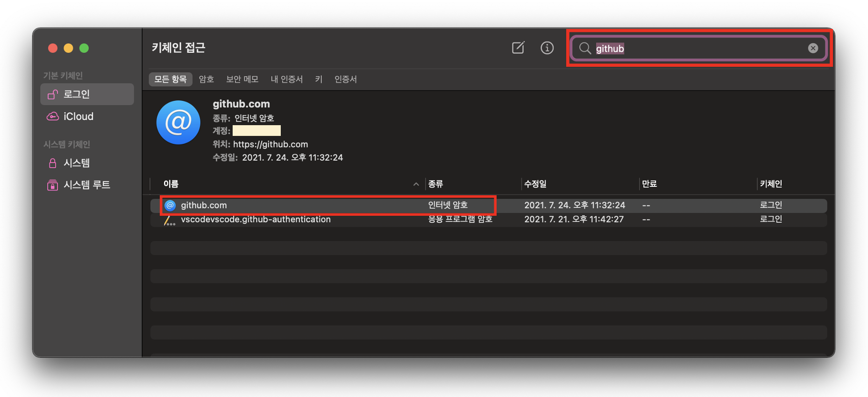
Task: Open the info inspector icon
Action: tap(547, 48)
